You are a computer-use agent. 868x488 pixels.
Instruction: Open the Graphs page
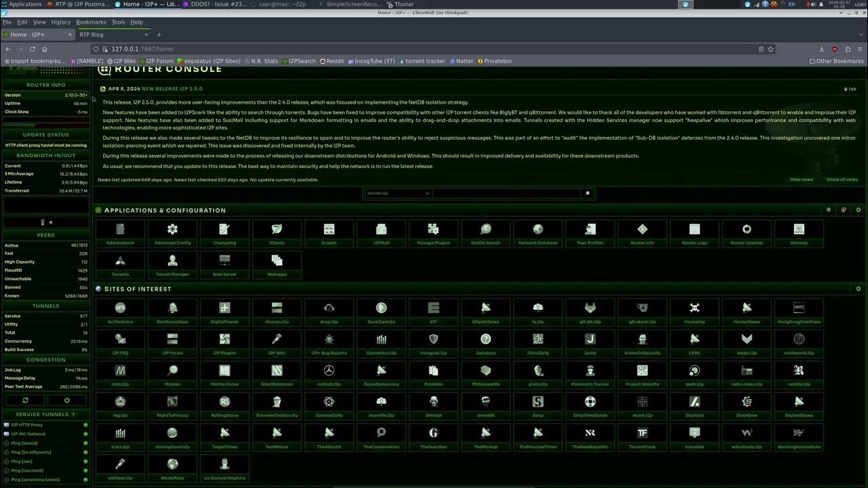tap(329, 232)
